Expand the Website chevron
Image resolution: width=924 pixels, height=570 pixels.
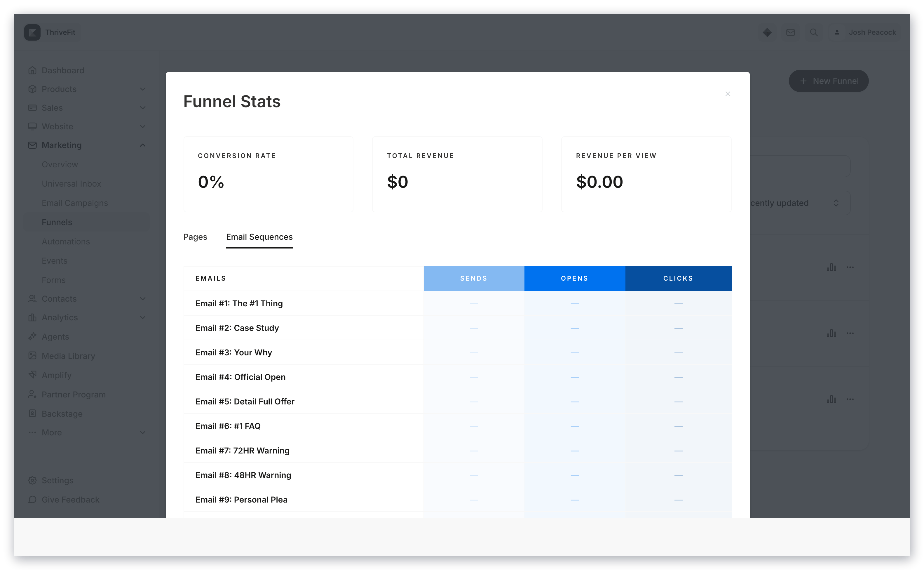142,126
